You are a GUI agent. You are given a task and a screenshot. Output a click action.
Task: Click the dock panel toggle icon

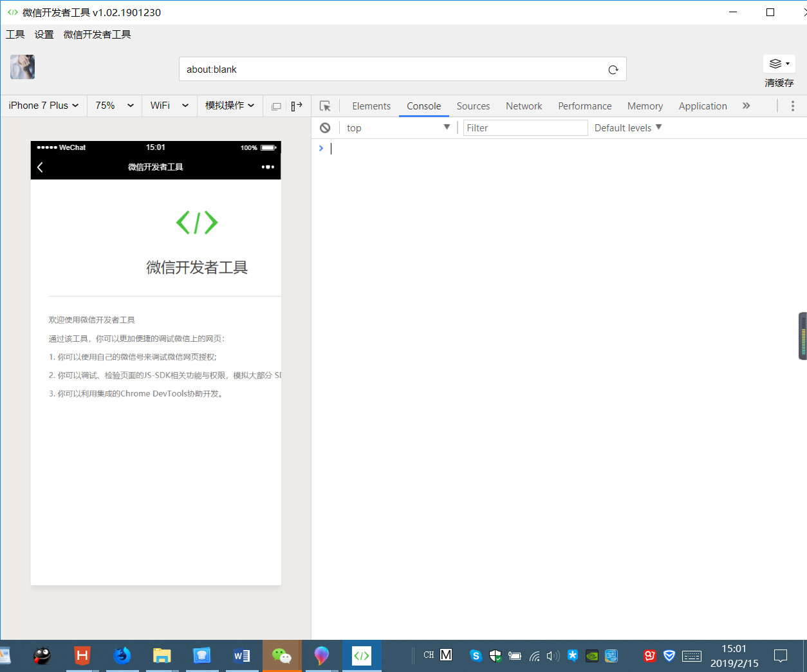297,106
